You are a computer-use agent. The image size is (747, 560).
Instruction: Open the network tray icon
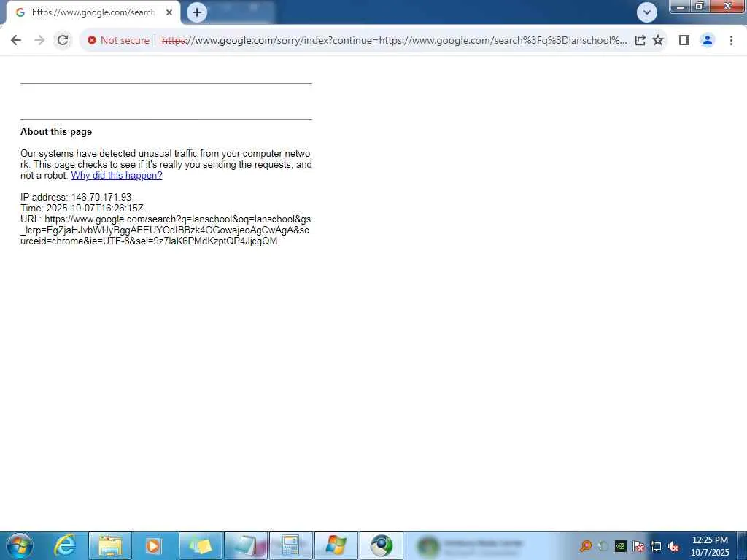click(656, 547)
